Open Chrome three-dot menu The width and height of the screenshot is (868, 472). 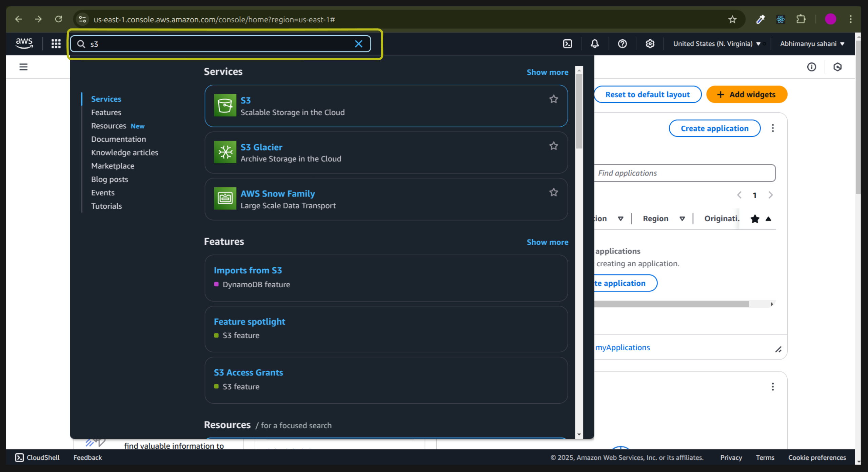click(x=851, y=19)
